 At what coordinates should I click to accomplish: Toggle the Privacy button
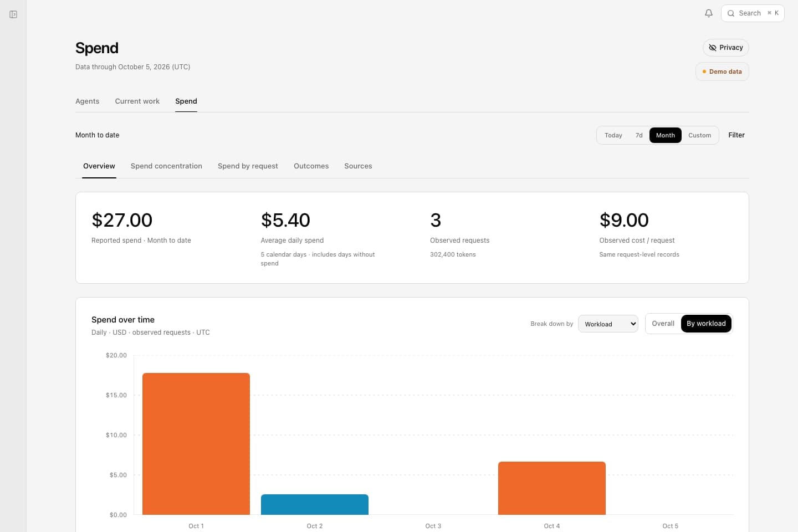(726, 48)
